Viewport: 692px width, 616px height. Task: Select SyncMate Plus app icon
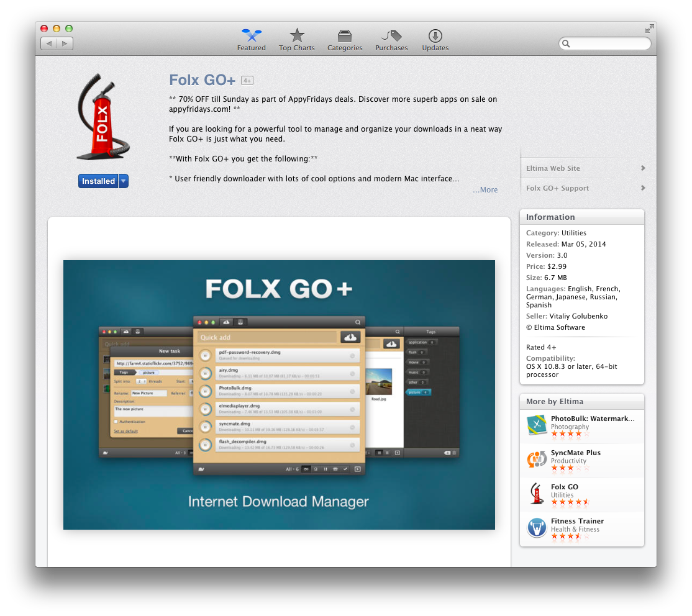[536, 460]
